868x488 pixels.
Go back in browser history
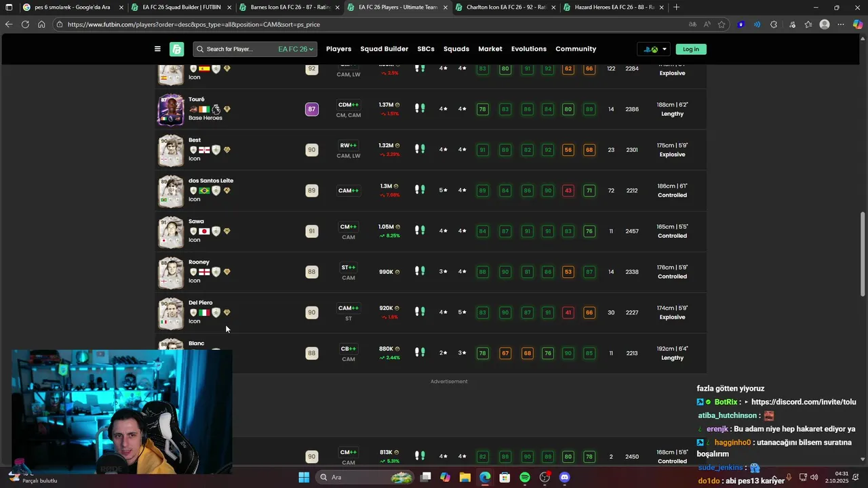click(x=8, y=24)
